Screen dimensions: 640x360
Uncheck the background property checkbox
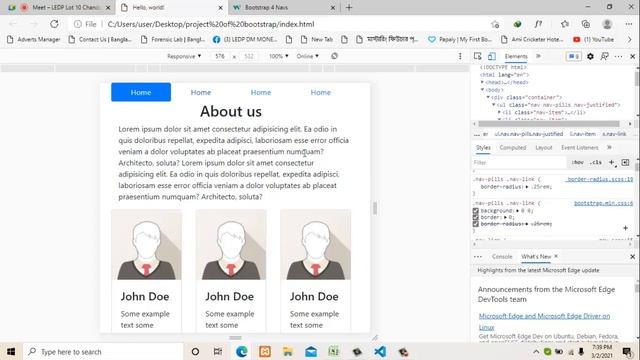pos(476,211)
